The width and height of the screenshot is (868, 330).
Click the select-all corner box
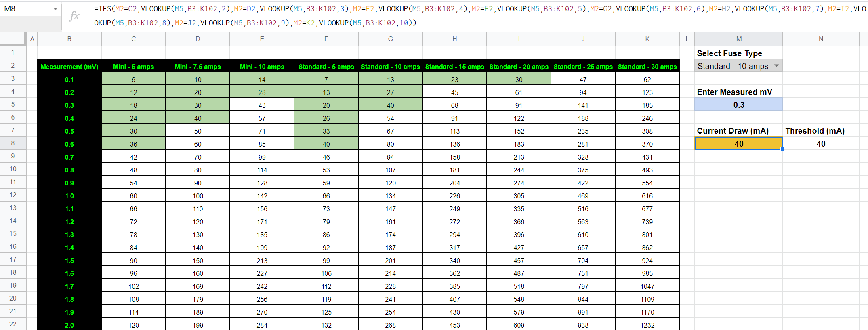13,39
